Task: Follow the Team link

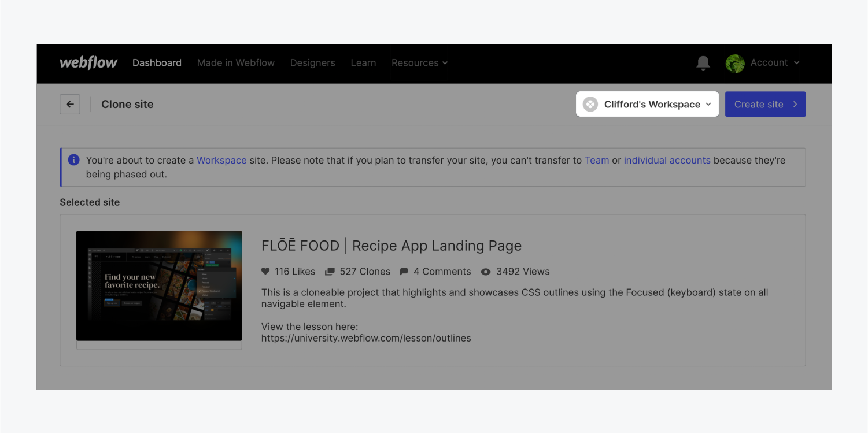Action: click(x=597, y=160)
